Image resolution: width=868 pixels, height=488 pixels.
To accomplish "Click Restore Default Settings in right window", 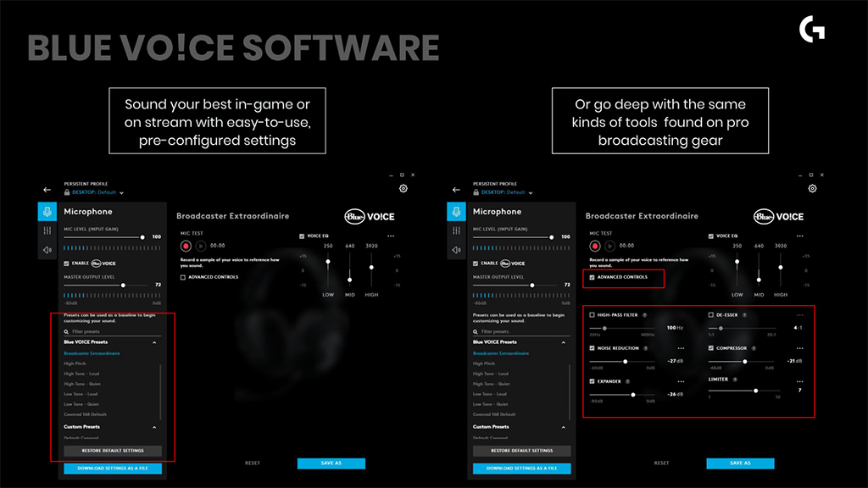I will (x=522, y=451).
